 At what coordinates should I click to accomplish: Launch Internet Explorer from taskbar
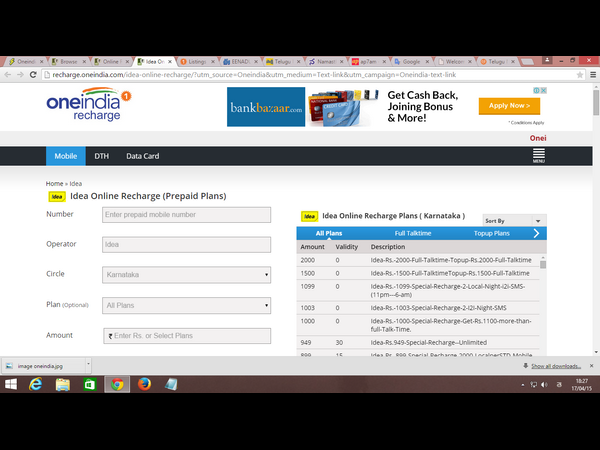pyautogui.click(x=36, y=384)
